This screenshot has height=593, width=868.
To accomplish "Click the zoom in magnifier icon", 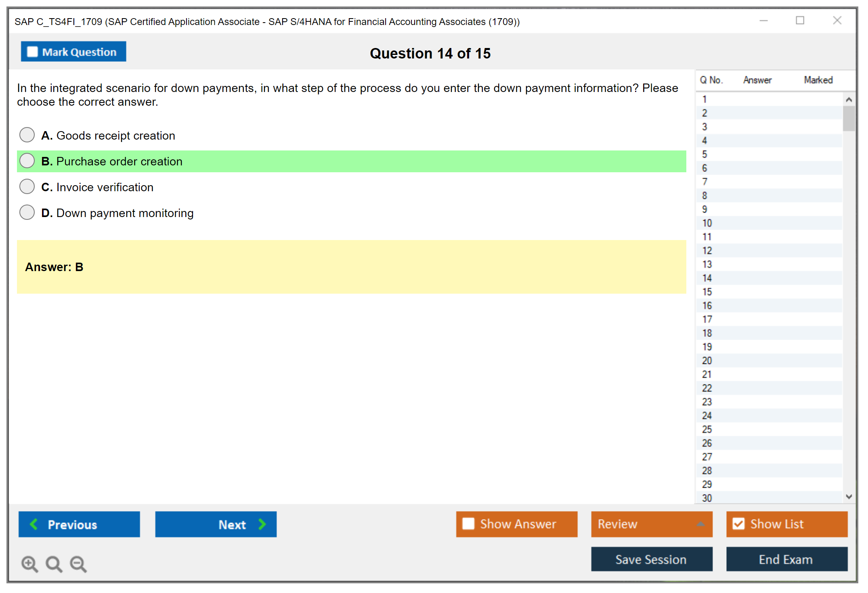I will point(29,564).
